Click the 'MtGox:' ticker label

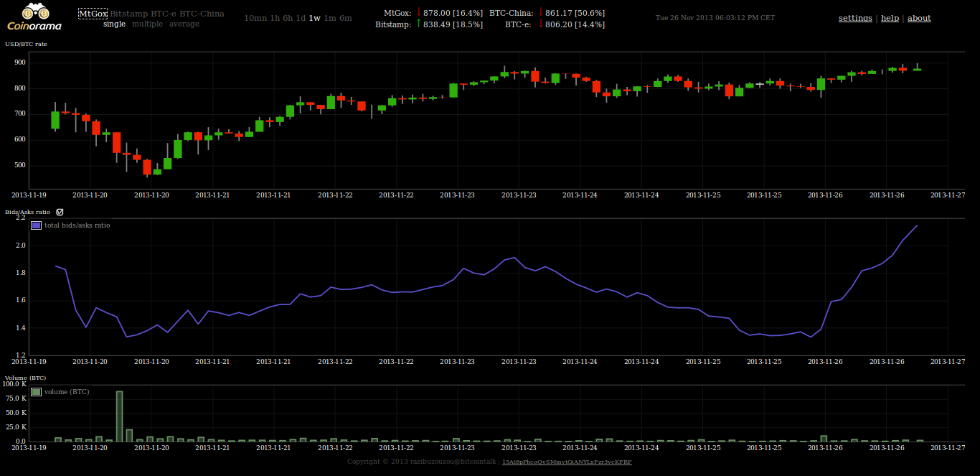pyautogui.click(x=397, y=14)
